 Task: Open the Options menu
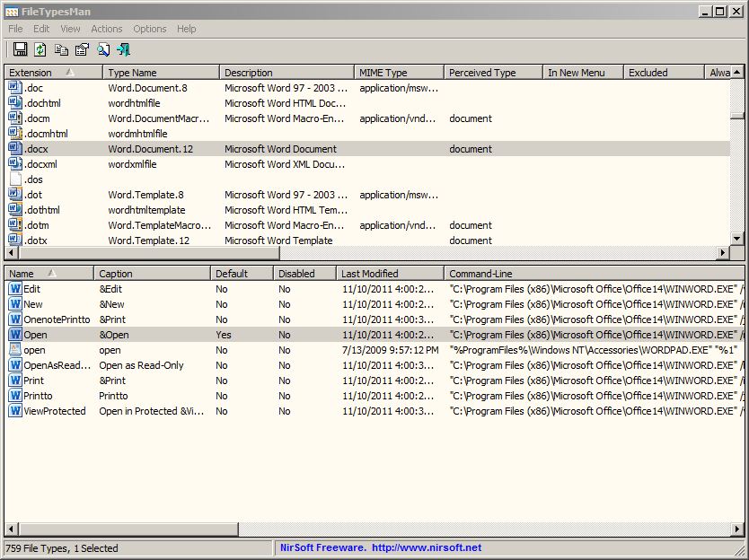(149, 29)
